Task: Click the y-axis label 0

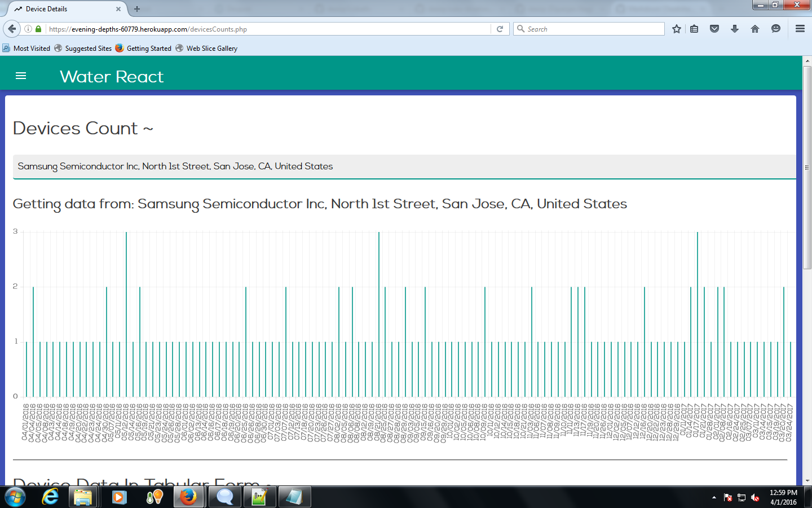Action: (x=15, y=396)
